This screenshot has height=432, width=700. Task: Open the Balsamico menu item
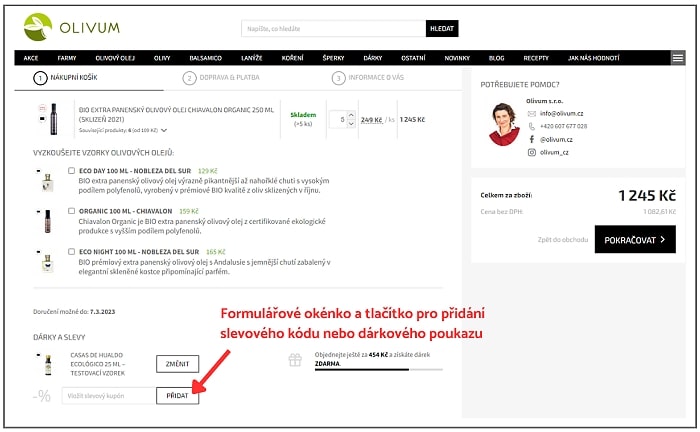point(205,58)
